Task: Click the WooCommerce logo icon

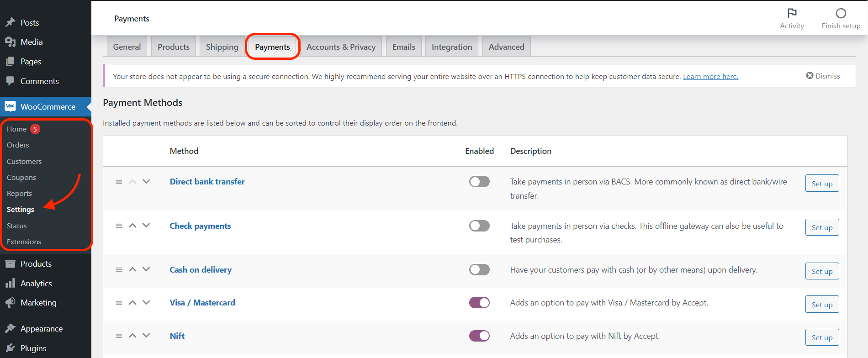Action: tap(10, 106)
